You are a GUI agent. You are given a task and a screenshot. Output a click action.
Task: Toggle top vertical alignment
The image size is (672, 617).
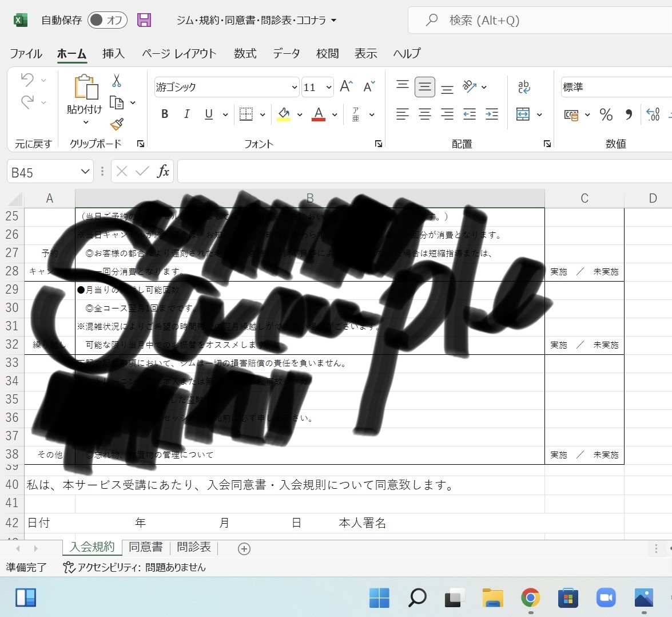403,86
